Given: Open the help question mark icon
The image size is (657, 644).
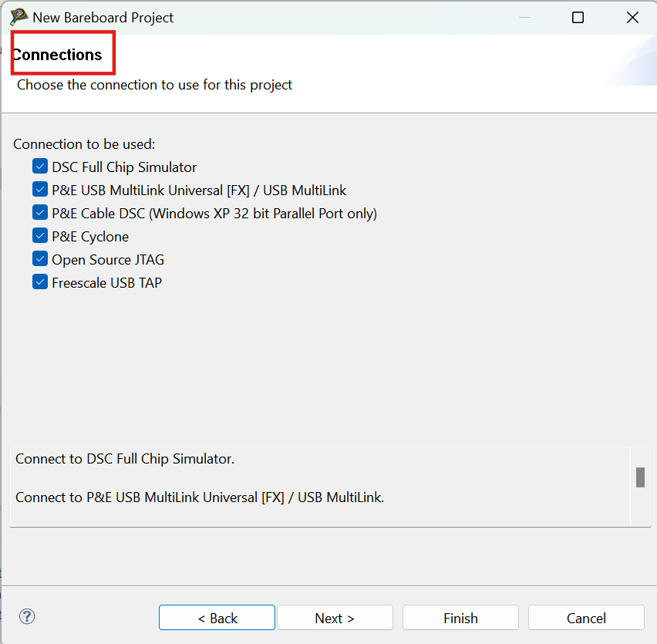Looking at the screenshot, I should [x=26, y=617].
